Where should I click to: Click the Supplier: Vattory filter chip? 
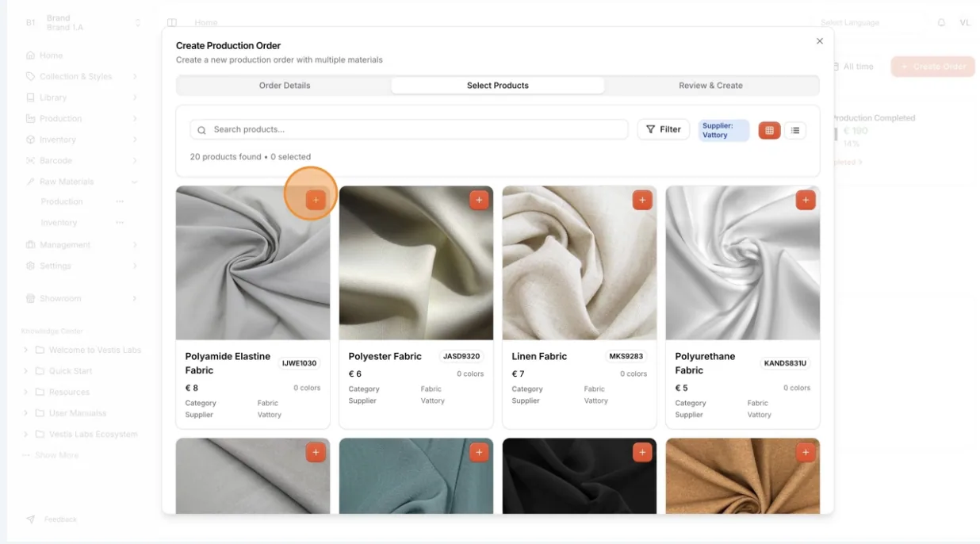tap(723, 130)
